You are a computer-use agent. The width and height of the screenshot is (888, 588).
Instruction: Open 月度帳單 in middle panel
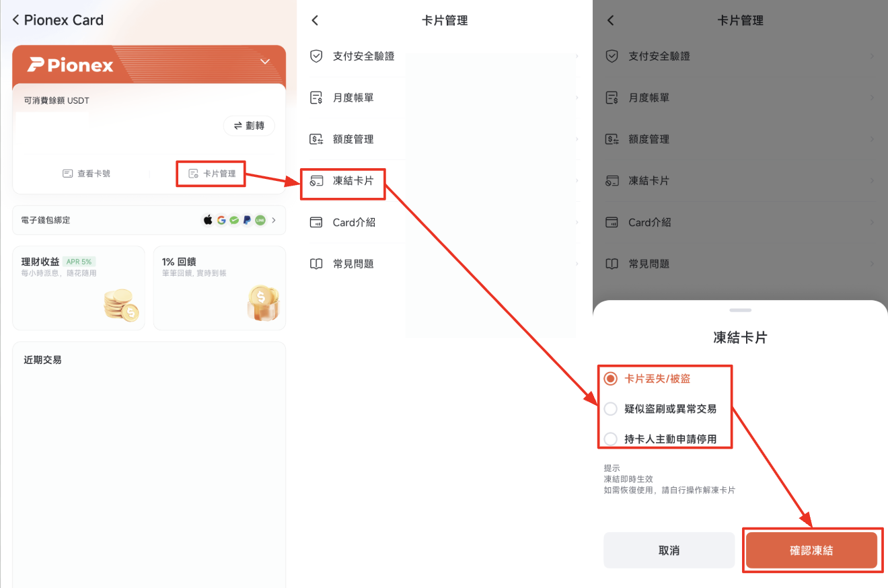[x=444, y=98]
